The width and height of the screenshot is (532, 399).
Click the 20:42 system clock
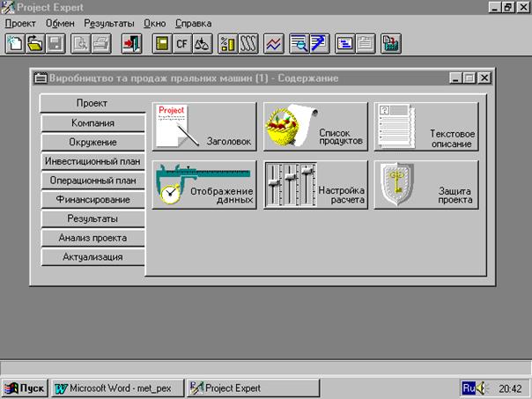click(510, 388)
